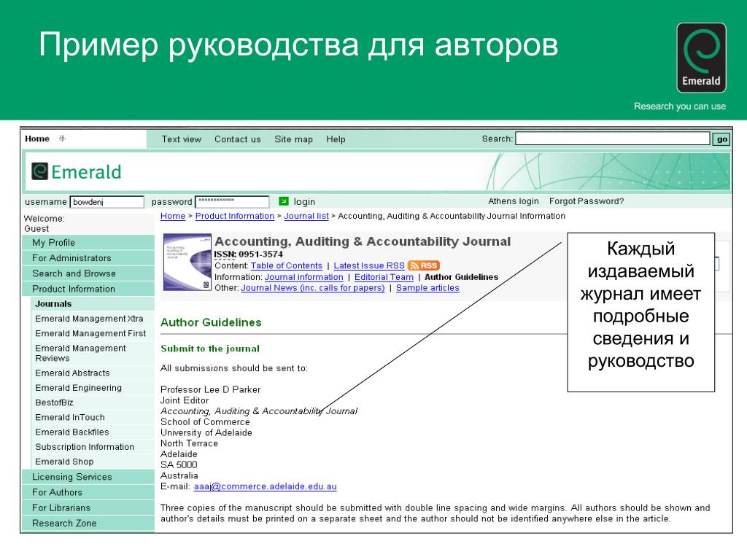Open My Profile in sidebar
Screen dimensions: 747x560
(88, 242)
